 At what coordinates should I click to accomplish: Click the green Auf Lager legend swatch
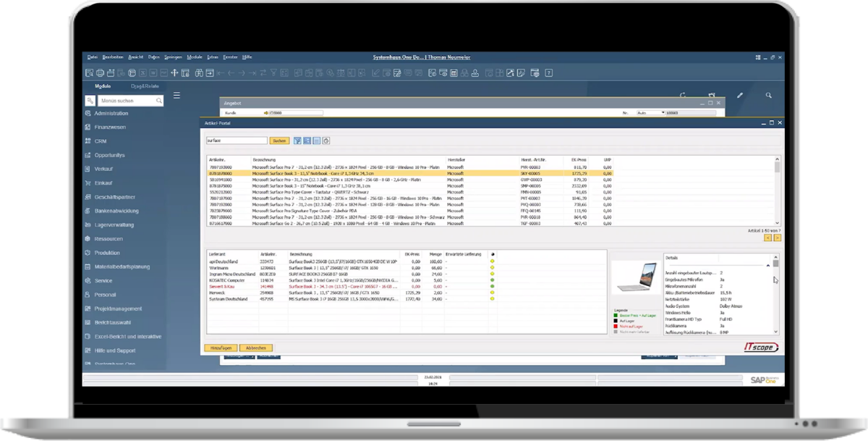(x=615, y=316)
